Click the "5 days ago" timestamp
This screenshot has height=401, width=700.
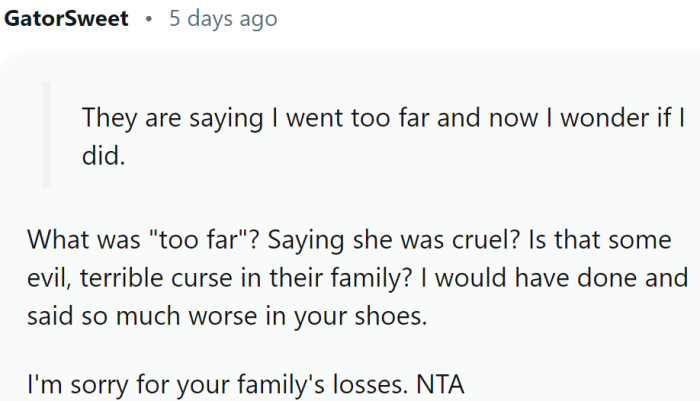click(x=223, y=20)
